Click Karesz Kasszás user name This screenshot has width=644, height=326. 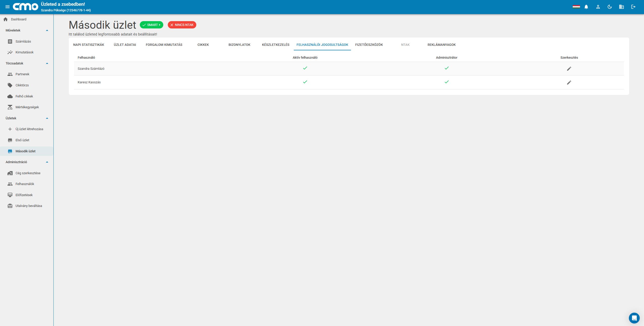89,82
